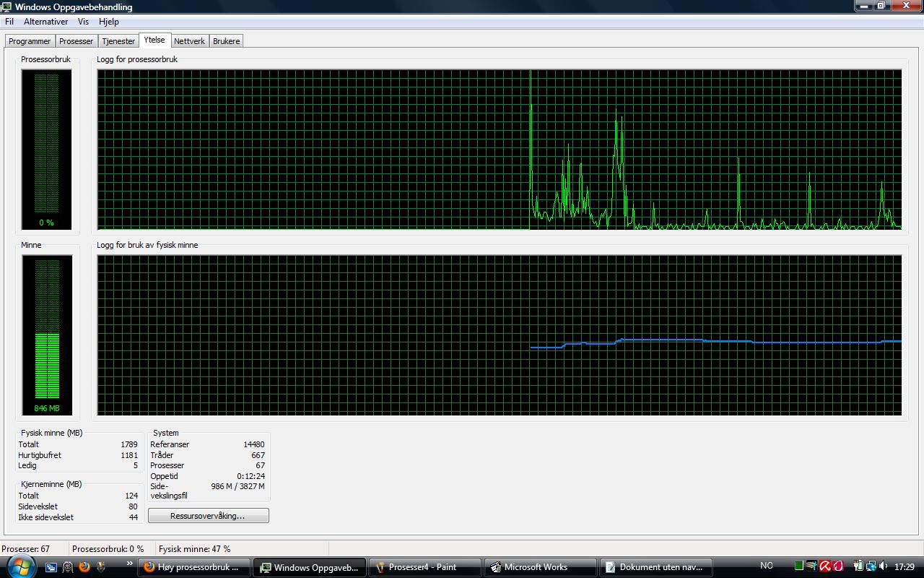Switch to the Prosesser4 - Paint window

click(424, 567)
